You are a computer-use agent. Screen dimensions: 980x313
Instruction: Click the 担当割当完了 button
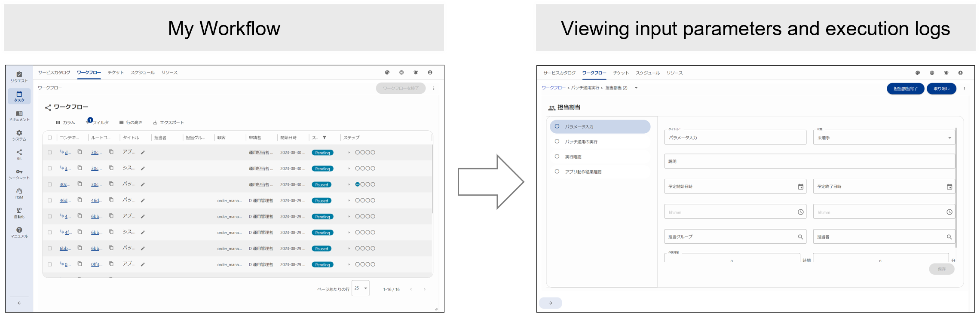[x=905, y=89]
